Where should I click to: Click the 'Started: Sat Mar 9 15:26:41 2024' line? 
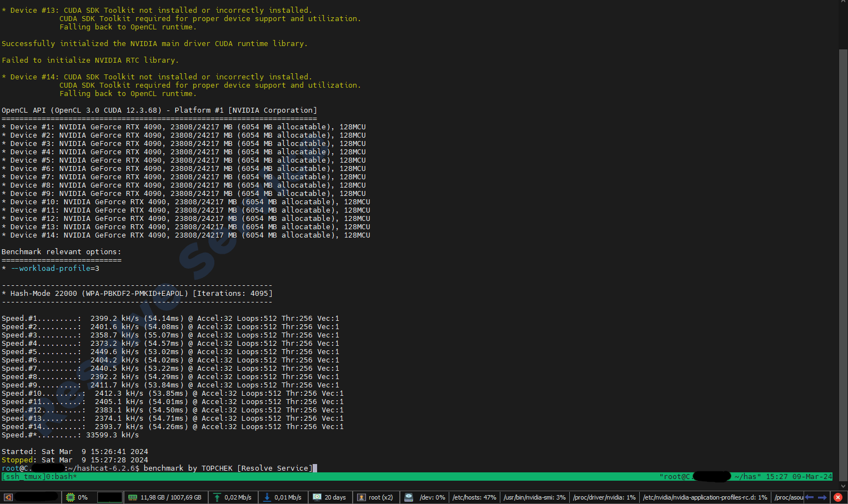pos(75,452)
